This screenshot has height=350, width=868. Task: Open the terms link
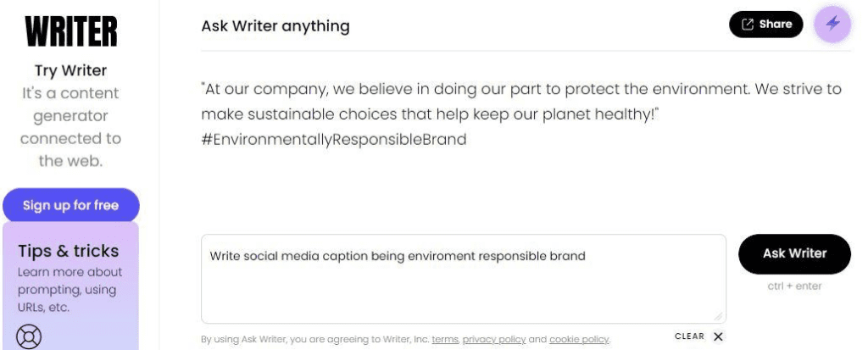click(445, 339)
